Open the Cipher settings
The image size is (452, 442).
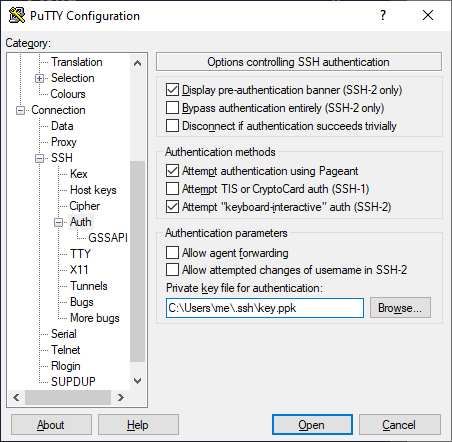click(x=84, y=206)
